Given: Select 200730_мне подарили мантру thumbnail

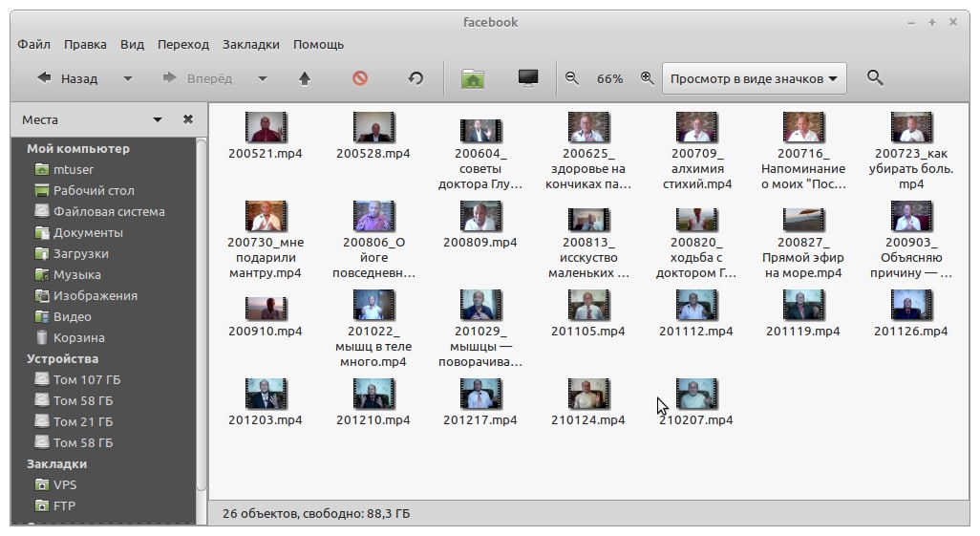Looking at the screenshot, I should tap(266, 216).
